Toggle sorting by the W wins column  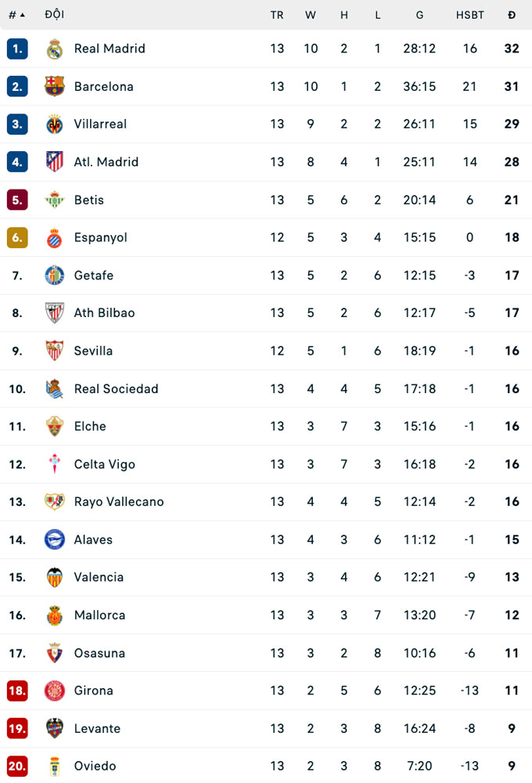(311, 14)
